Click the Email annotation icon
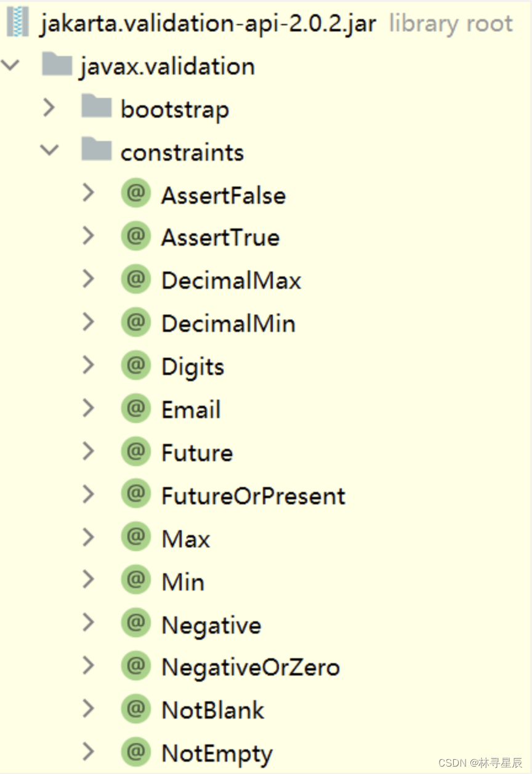The height and width of the screenshot is (774, 532). click(135, 409)
